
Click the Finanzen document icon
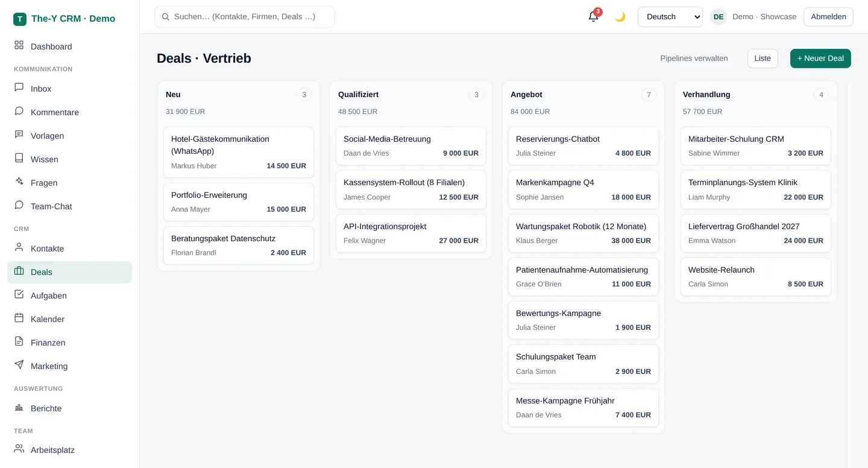pos(19,341)
